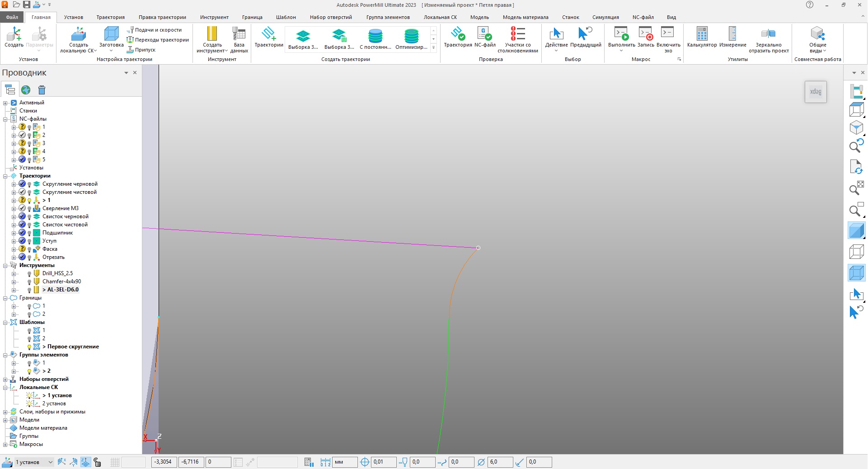This screenshot has height=469, width=868.
Task: Toggle light bulb for Первое скругление pattern
Action: [x=29, y=347]
